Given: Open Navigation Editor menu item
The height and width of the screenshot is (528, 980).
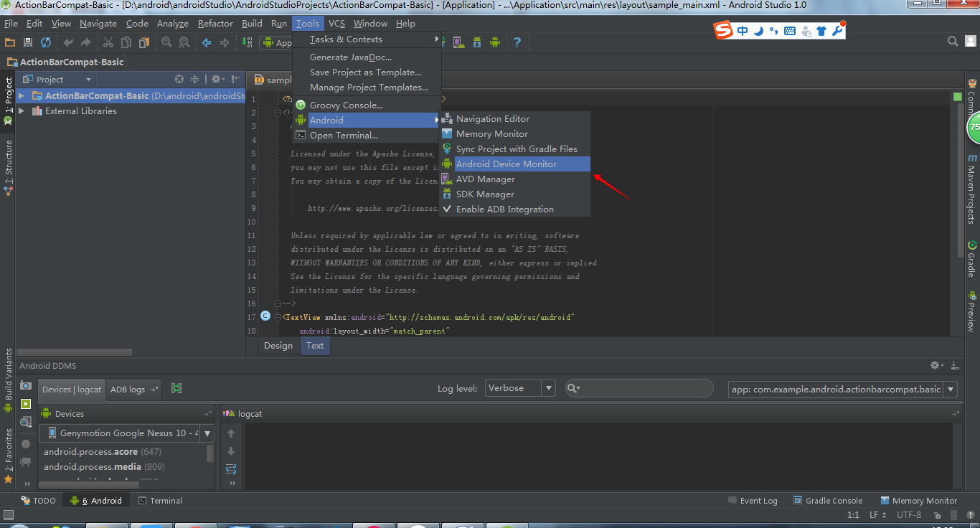Looking at the screenshot, I should (x=514, y=119).
